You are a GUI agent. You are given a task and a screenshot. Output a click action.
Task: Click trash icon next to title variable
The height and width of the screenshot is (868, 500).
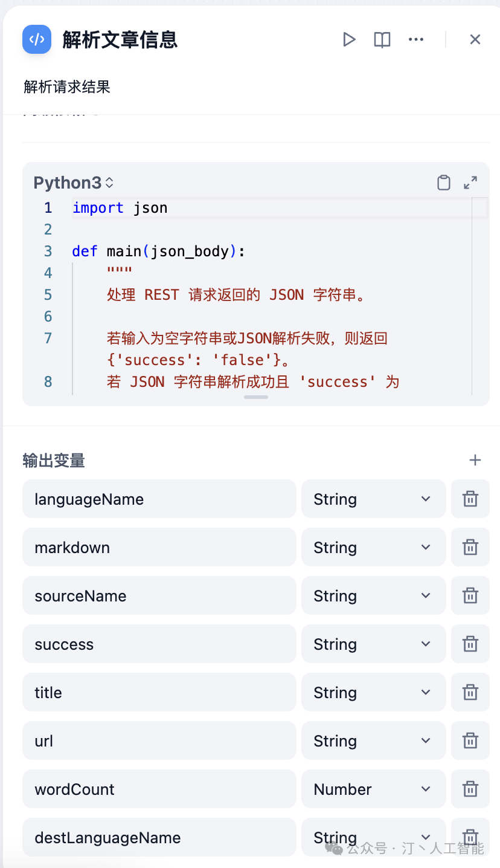(470, 693)
